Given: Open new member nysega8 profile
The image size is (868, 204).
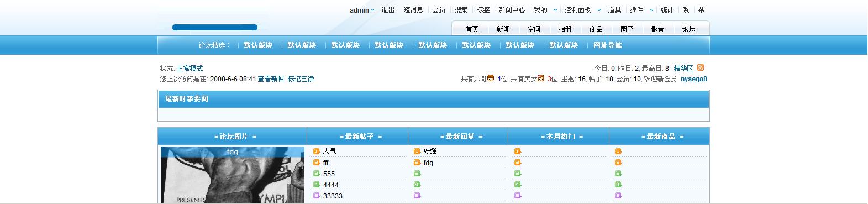Looking at the screenshot, I should tap(694, 79).
